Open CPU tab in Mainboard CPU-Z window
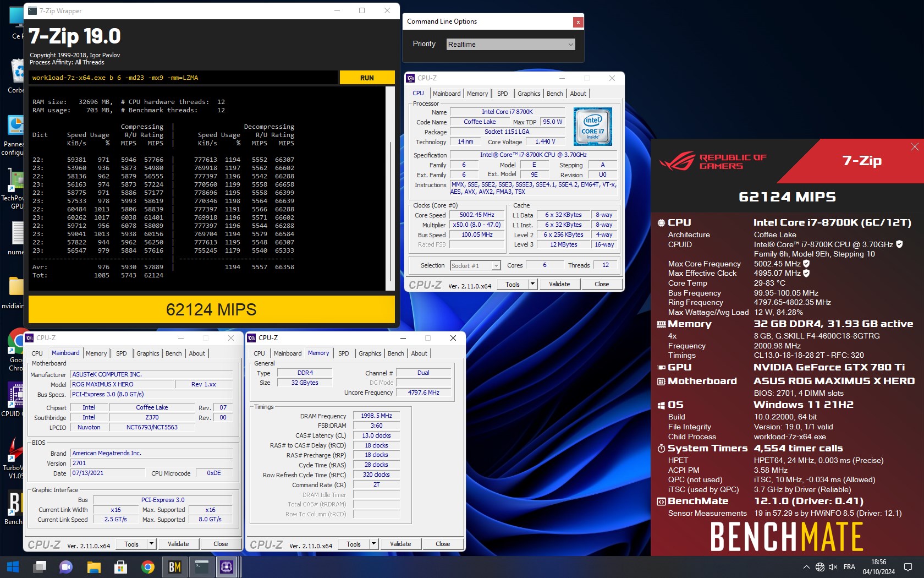 click(x=37, y=353)
